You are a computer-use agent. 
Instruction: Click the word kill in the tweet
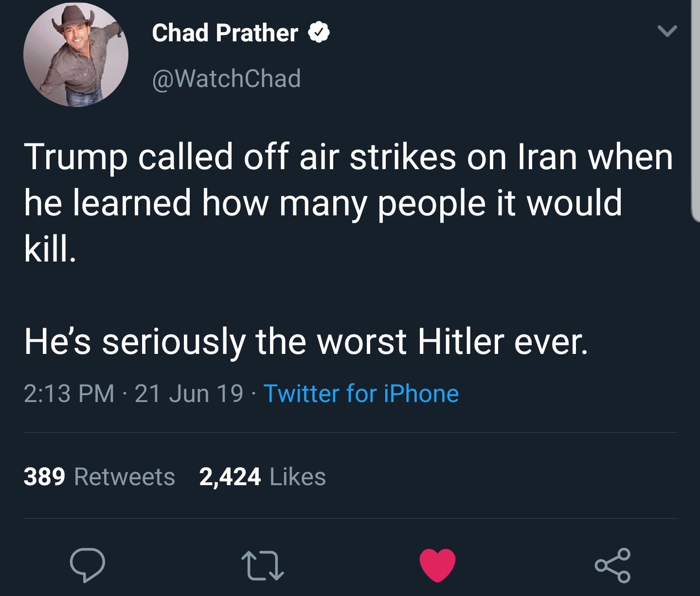pos(48,248)
